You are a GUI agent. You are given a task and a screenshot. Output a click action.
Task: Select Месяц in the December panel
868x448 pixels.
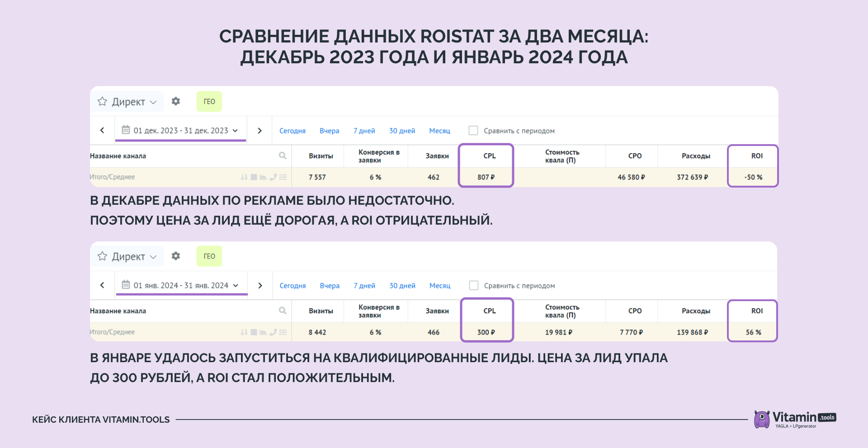point(440,131)
